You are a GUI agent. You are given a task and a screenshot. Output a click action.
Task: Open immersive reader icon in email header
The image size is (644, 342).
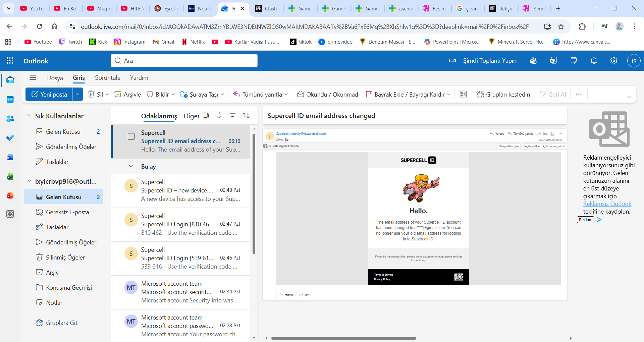point(552,133)
